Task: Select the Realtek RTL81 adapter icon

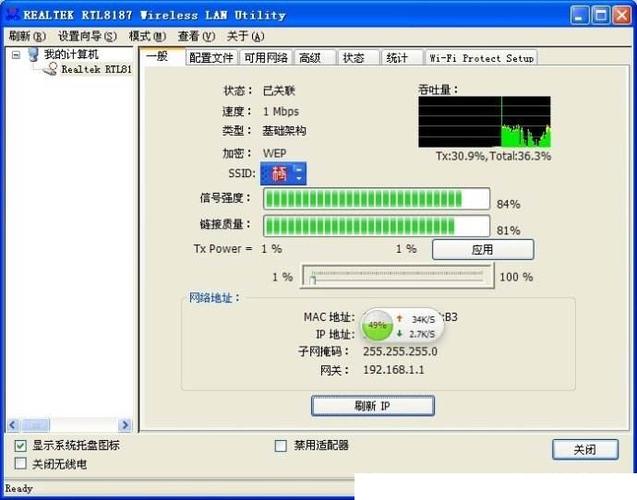Action: click(x=50, y=69)
